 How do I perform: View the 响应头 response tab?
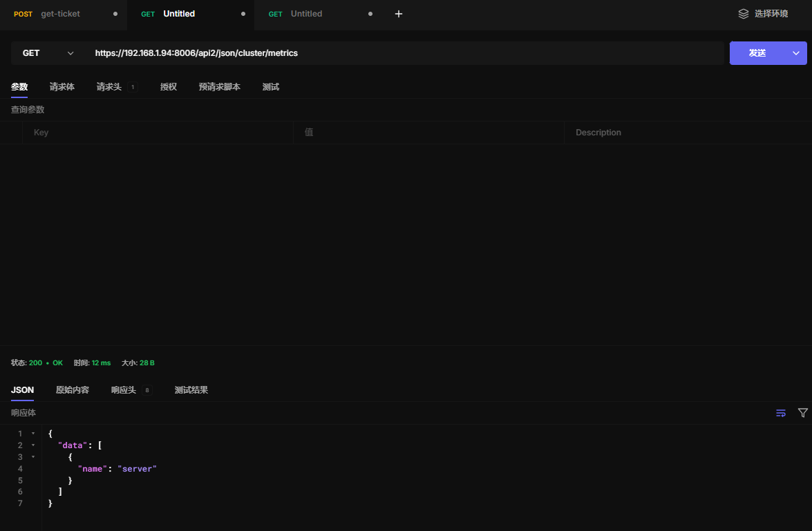point(124,390)
